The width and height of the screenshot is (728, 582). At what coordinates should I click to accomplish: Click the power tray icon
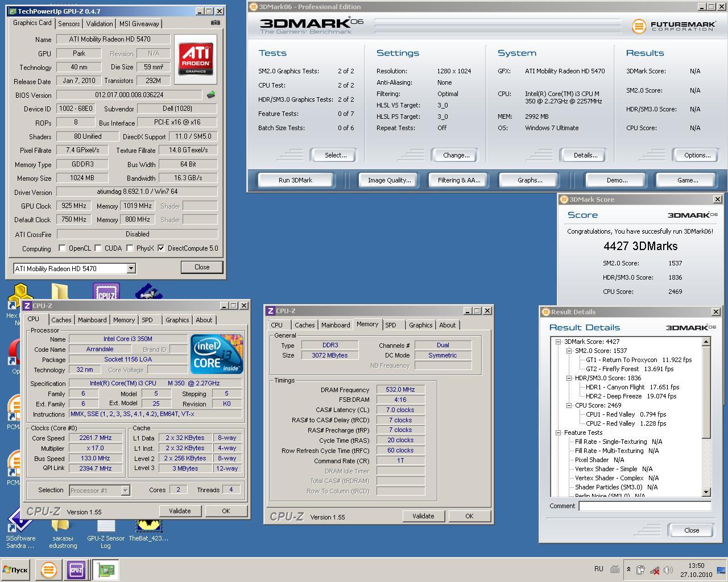tap(641, 569)
